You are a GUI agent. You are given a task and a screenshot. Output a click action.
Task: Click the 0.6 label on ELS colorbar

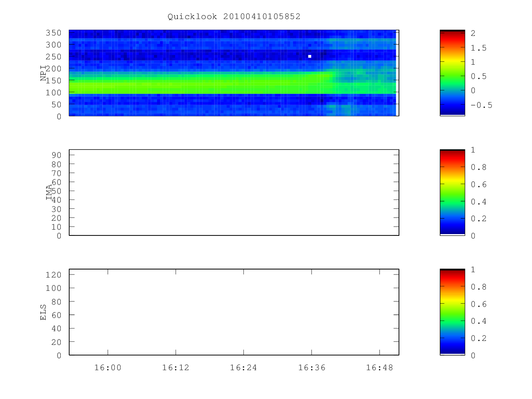(479, 304)
